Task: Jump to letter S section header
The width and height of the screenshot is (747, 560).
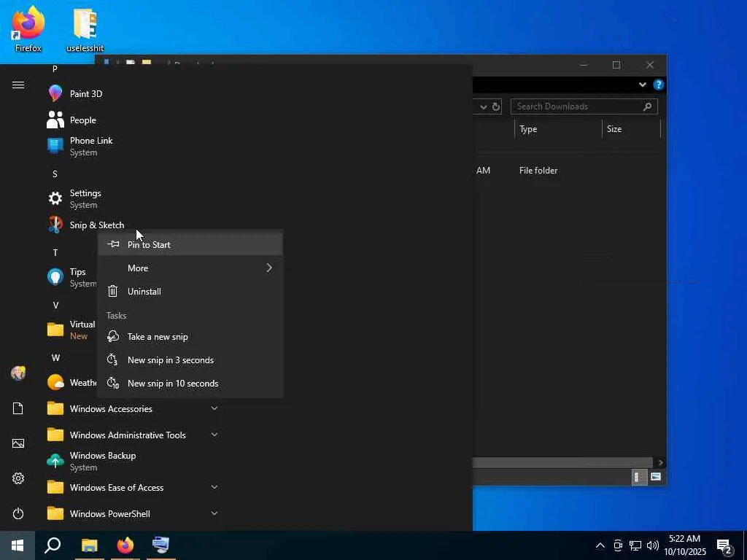Action: (55, 174)
